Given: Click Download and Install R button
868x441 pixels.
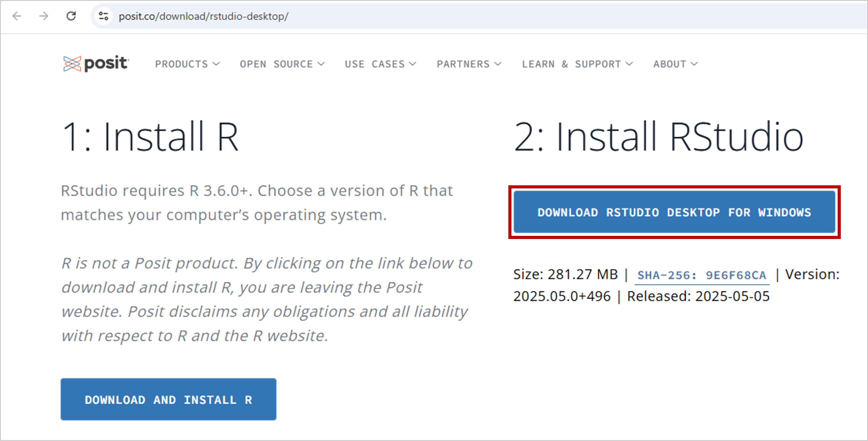Looking at the screenshot, I should (169, 399).
